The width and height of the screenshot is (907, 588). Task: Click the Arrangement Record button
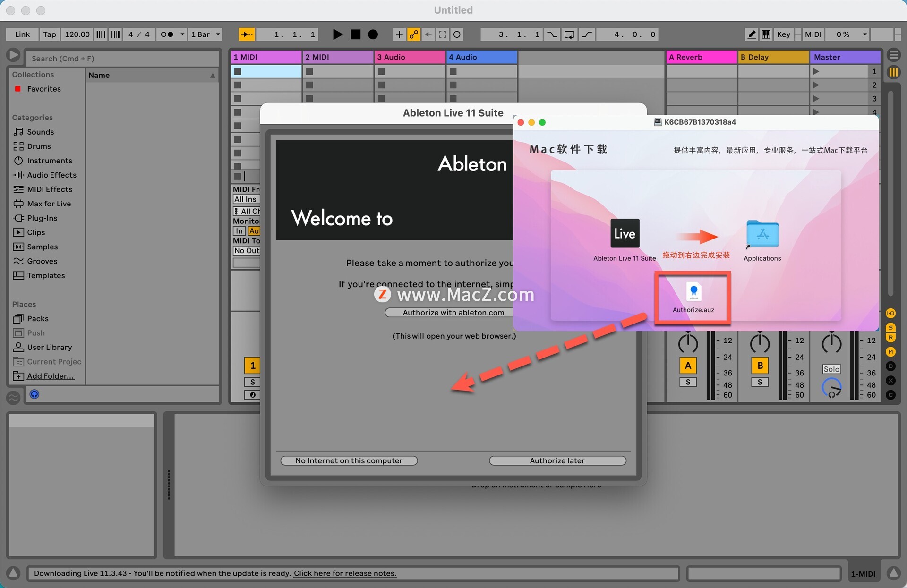[x=373, y=34]
